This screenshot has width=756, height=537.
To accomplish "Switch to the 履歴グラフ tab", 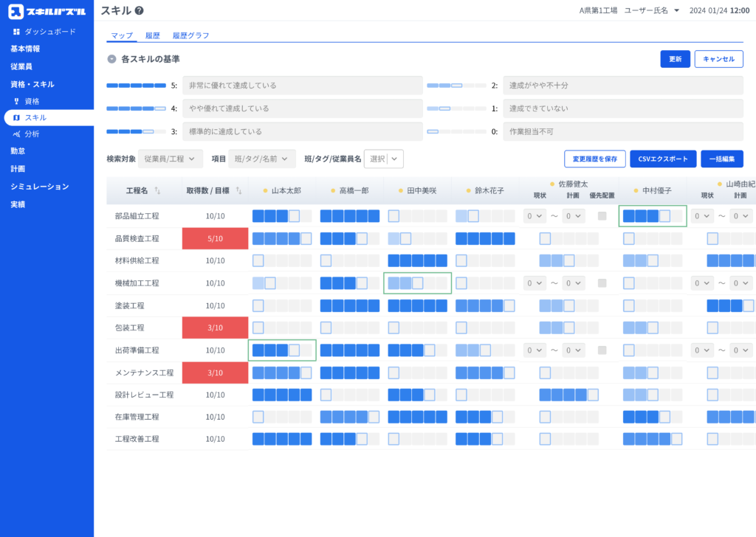I will (x=190, y=35).
